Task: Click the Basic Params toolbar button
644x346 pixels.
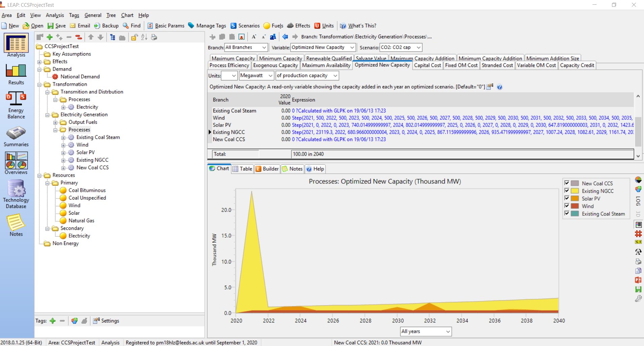Action: click(166, 26)
